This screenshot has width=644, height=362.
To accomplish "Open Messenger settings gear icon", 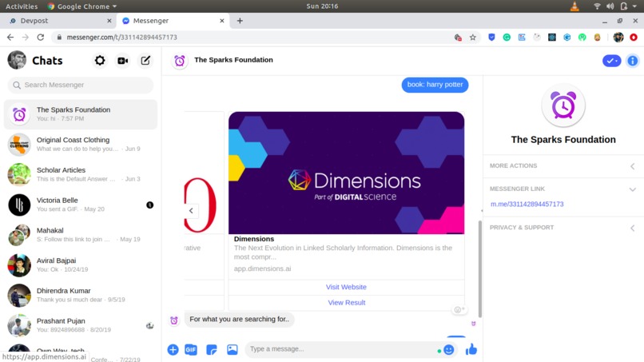I will click(100, 61).
